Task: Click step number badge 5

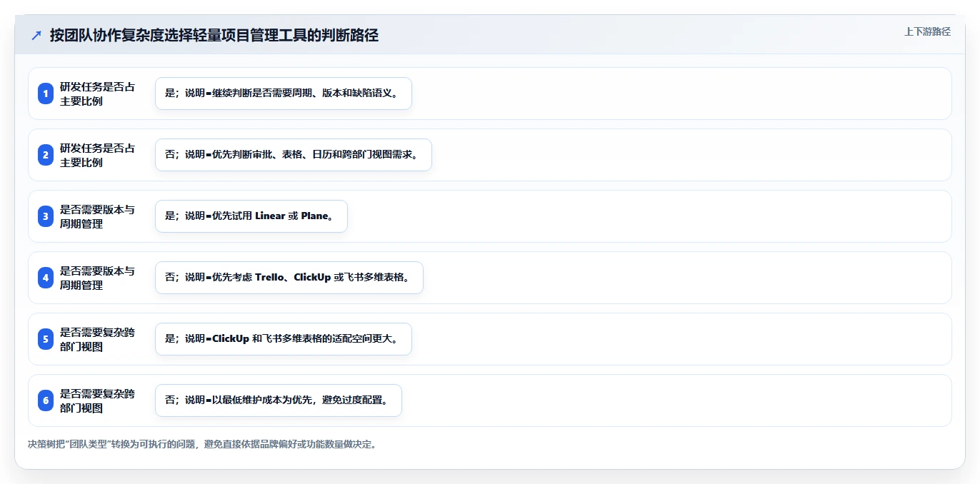Action: [x=46, y=339]
